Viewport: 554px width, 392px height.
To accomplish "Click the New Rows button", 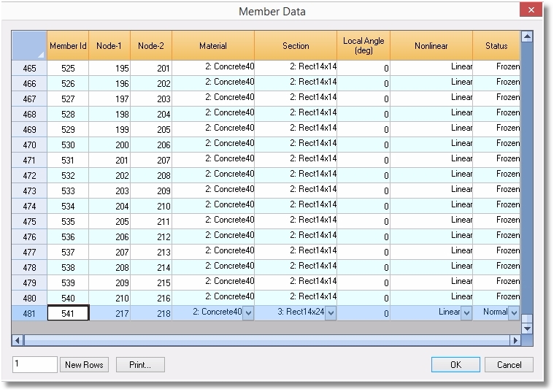I will [x=85, y=365].
